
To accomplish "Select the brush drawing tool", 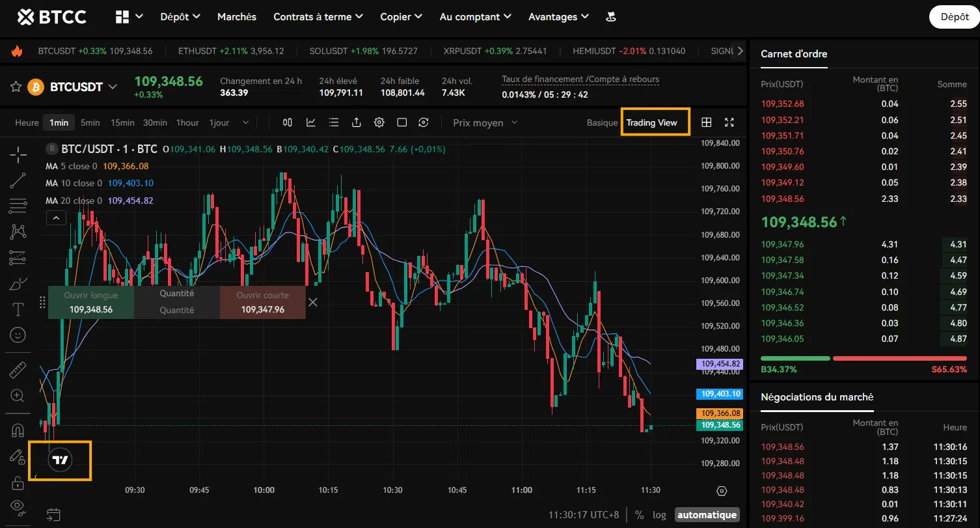I will [x=18, y=283].
